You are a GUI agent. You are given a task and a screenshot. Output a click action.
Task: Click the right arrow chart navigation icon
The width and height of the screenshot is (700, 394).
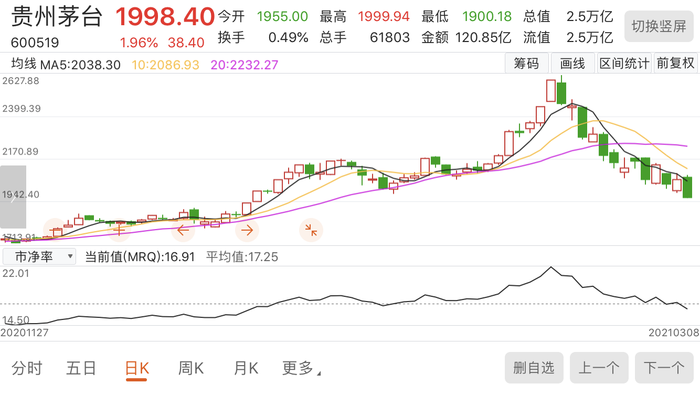pos(247,230)
